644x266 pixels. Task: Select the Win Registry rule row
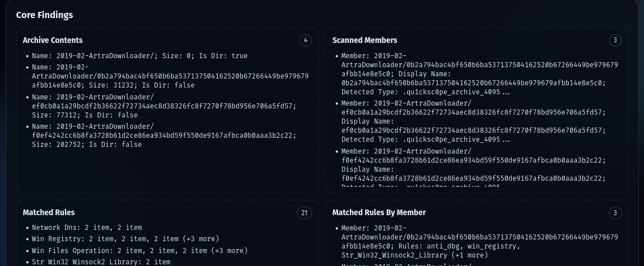126,239
